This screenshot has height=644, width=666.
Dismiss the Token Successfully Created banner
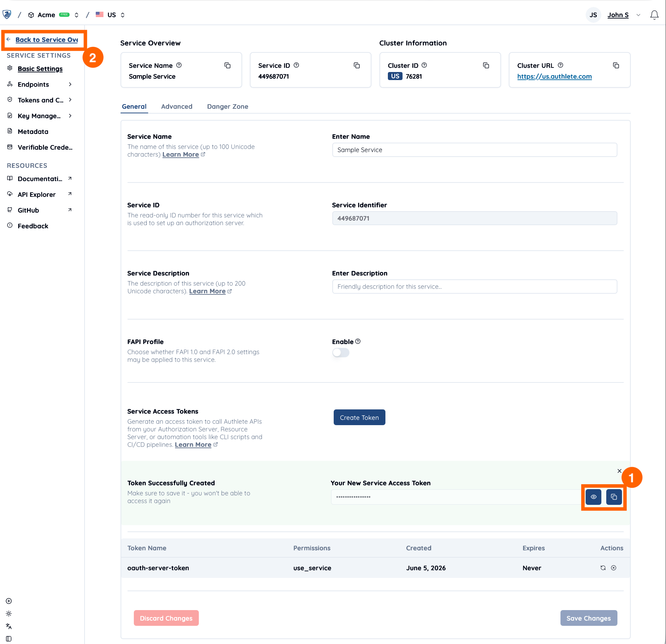pos(619,471)
